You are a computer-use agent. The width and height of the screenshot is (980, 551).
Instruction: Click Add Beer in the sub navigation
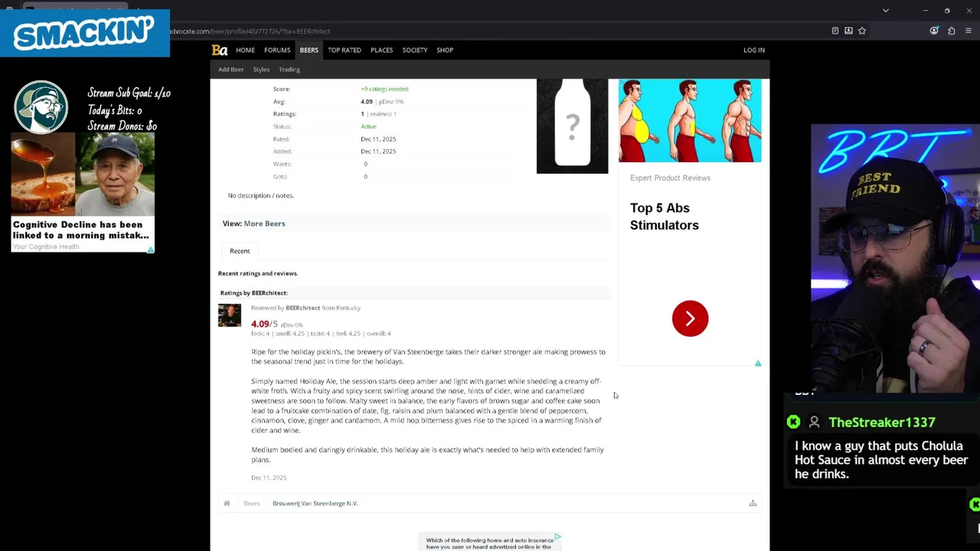point(231,70)
